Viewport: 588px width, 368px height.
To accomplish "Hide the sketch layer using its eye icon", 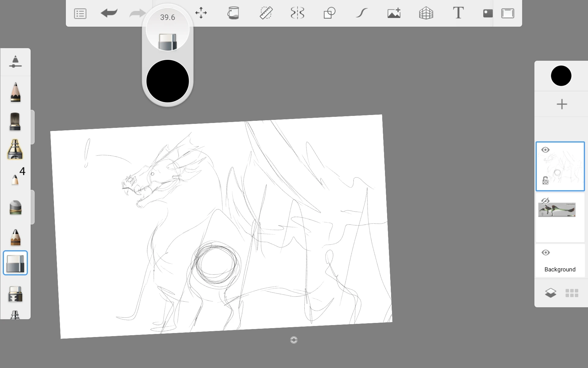I will click(x=545, y=150).
